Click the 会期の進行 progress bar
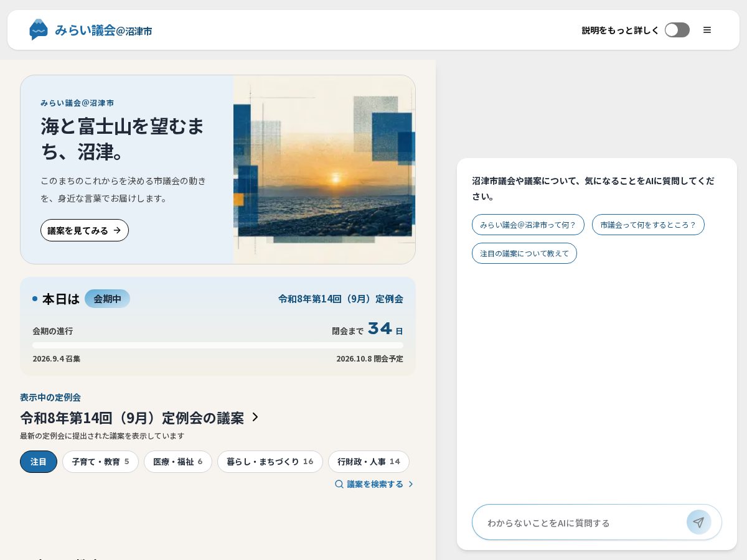The width and height of the screenshot is (747, 560). [x=218, y=345]
